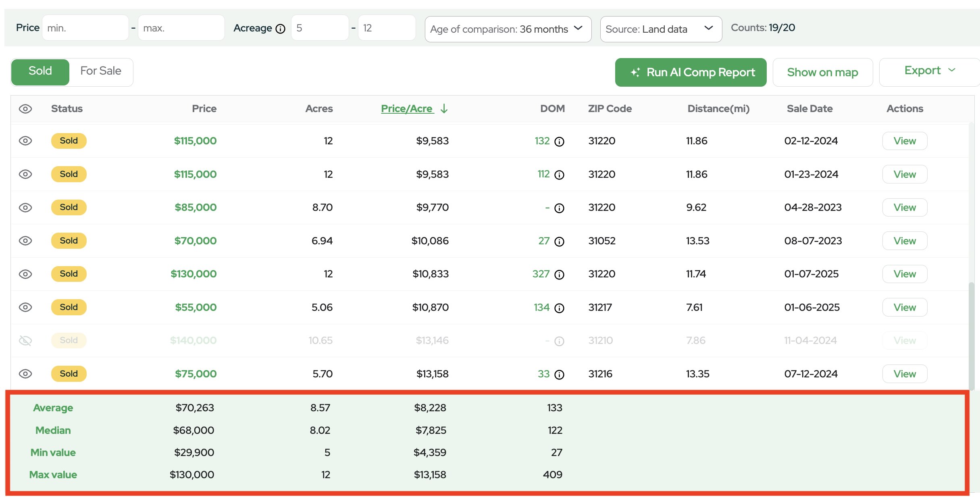This screenshot has width=980, height=504.
Task: Switch to the For Sale tab
Action: tap(101, 71)
